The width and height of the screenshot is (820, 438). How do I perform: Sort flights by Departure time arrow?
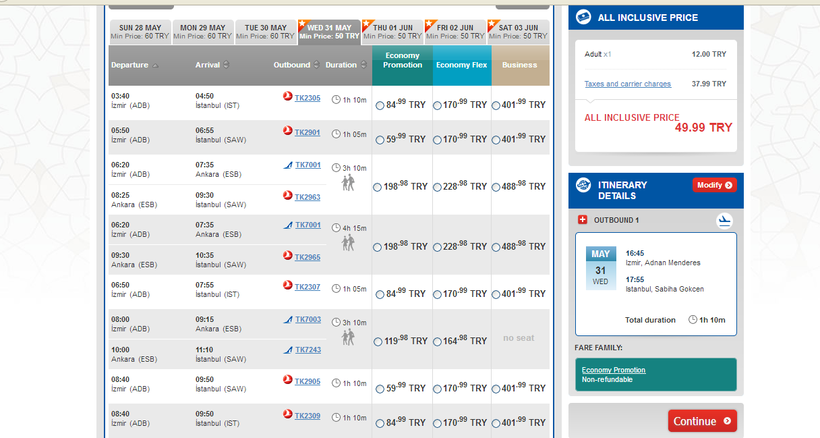(x=156, y=65)
